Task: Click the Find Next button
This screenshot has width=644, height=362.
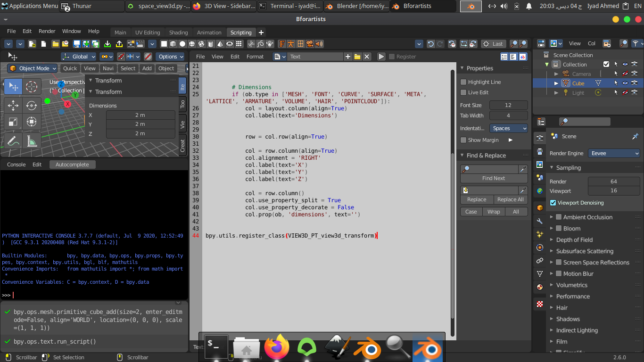Action: pyautogui.click(x=494, y=178)
